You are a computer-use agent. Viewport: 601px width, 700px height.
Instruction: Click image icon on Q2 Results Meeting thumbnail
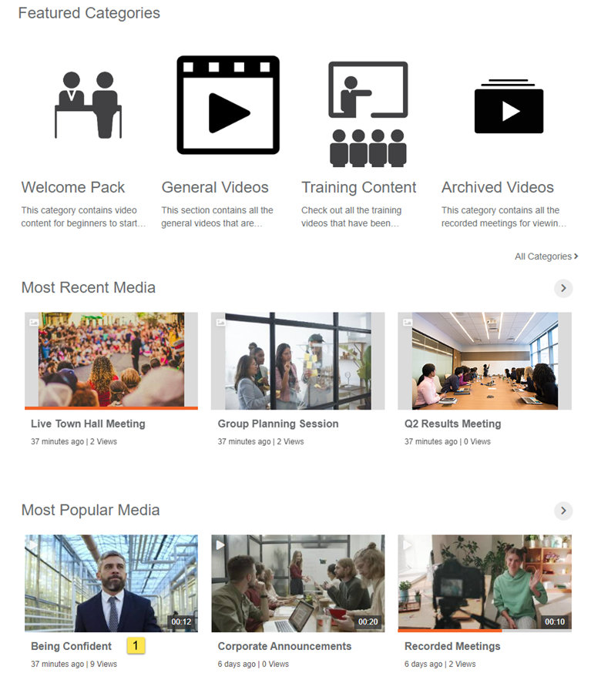(x=407, y=322)
